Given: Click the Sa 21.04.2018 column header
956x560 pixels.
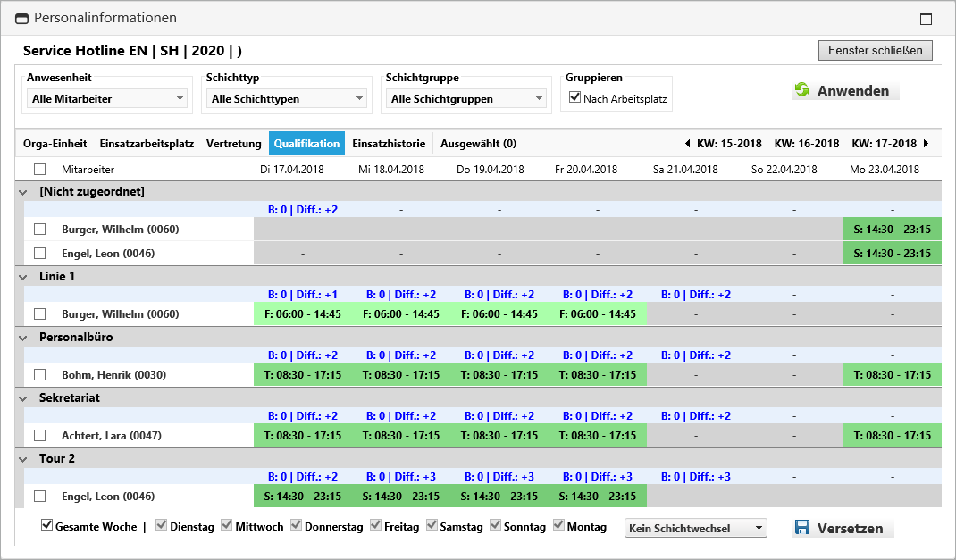Looking at the screenshot, I should 685,170.
